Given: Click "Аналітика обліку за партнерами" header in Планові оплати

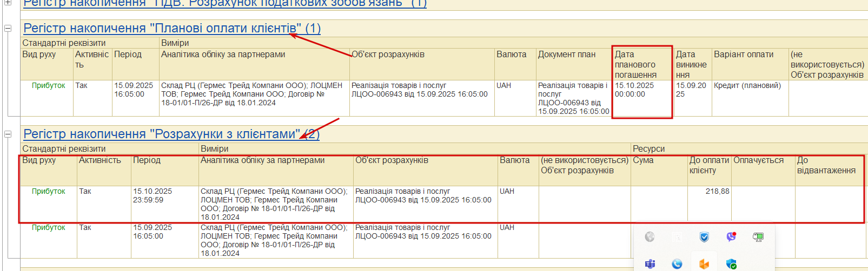Looking at the screenshot, I should pyautogui.click(x=254, y=64).
